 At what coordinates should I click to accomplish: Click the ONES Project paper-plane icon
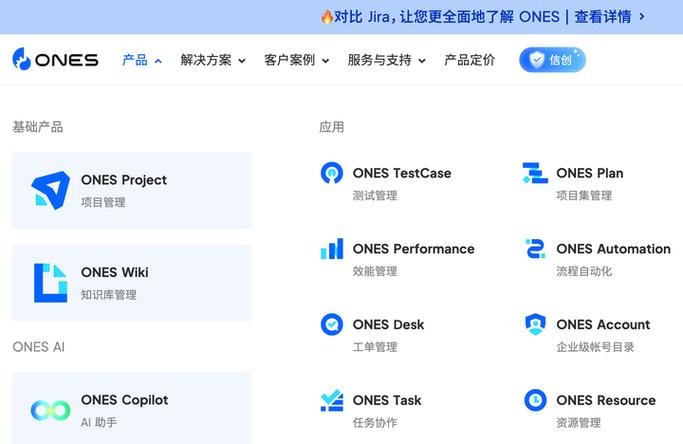point(51,190)
